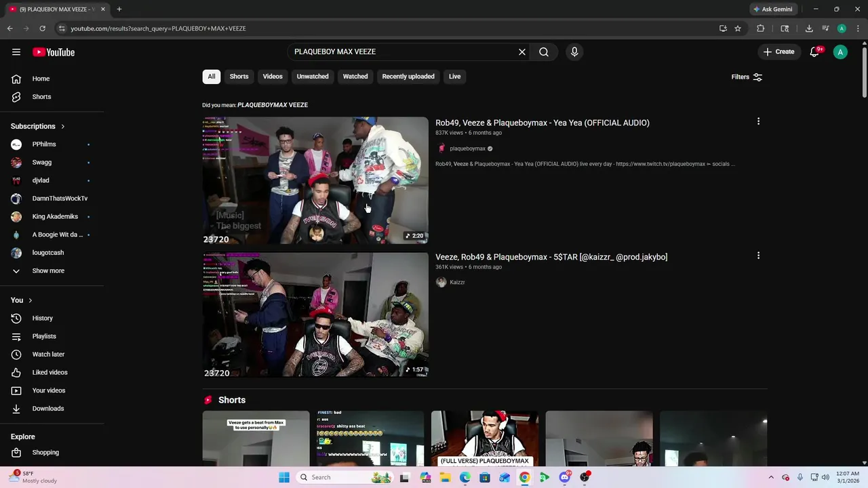
Task: Open a new Chrome tab
Action: [x=119, y=9]
